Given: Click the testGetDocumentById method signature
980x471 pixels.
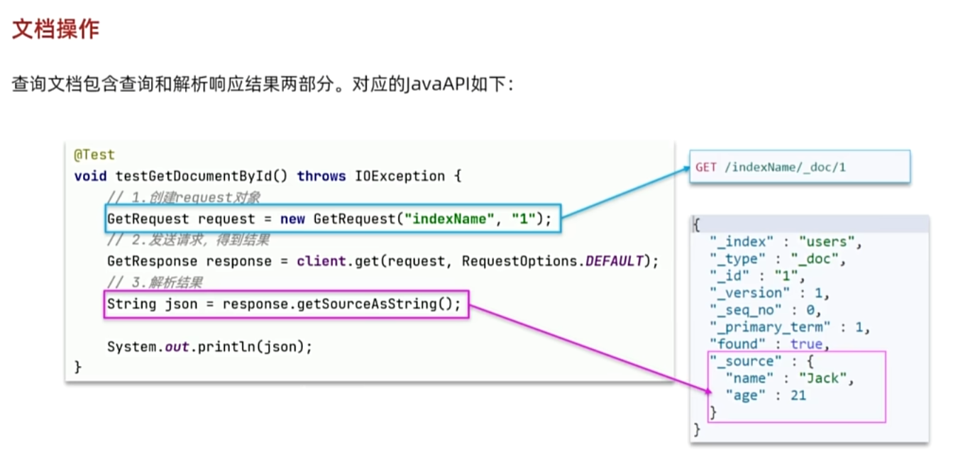Looking at the screenshot, I should point(268,176).
